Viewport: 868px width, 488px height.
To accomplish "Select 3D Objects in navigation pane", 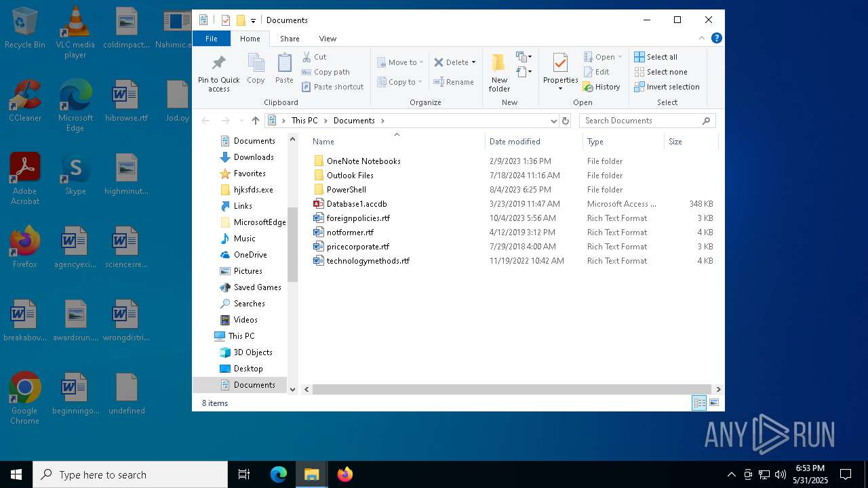I will click(x=252, y=352).
